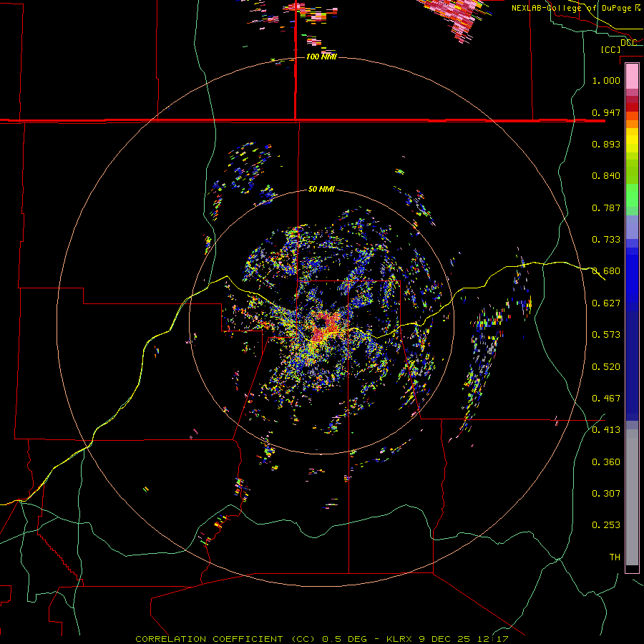Pick the dark navy color bar segment

click(632, 366)
